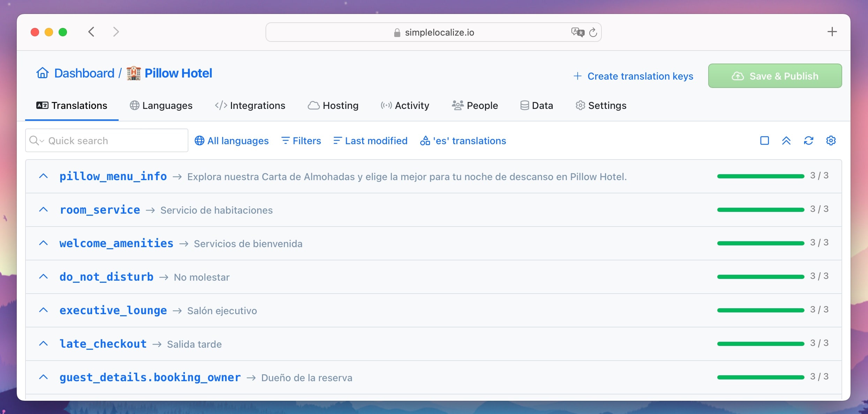868x414 pixels.
Task: Open the Data tab
Action: [x=537, y=105]
